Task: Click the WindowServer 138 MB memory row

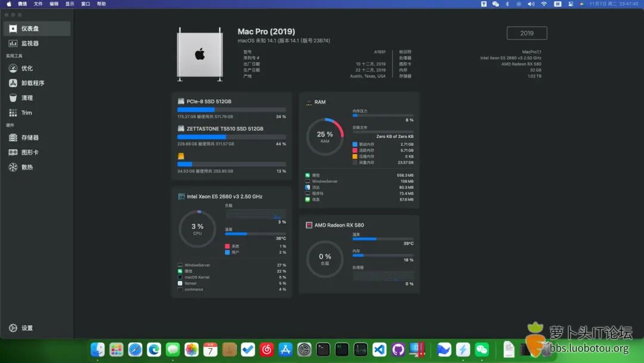Action: [x=360, y=181]
